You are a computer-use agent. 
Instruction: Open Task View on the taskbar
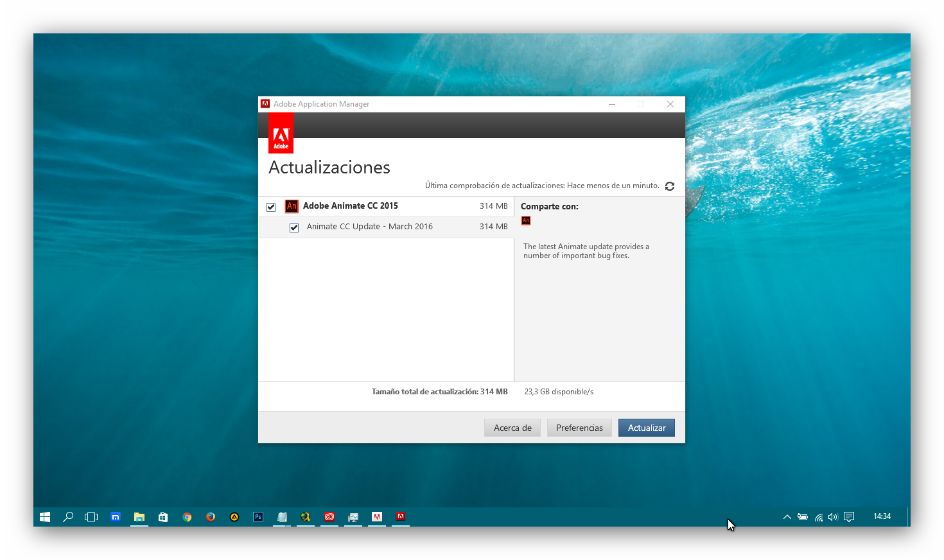point(91,517)
